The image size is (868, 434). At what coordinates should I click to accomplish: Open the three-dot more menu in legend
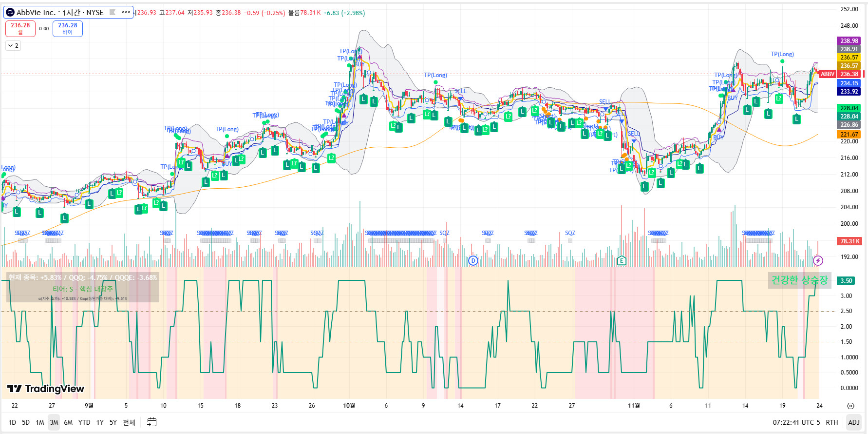point(126,12)
